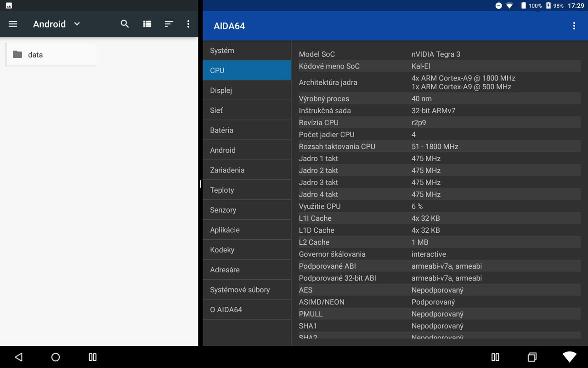Open the Adresáre section
The height and width of the screenshot is (368, 588).
point(247,270)
